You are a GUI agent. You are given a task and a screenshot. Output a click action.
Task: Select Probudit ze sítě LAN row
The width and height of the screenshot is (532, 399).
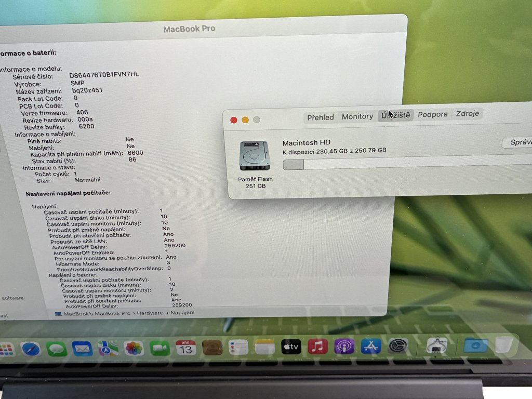(x=112, y=241)
